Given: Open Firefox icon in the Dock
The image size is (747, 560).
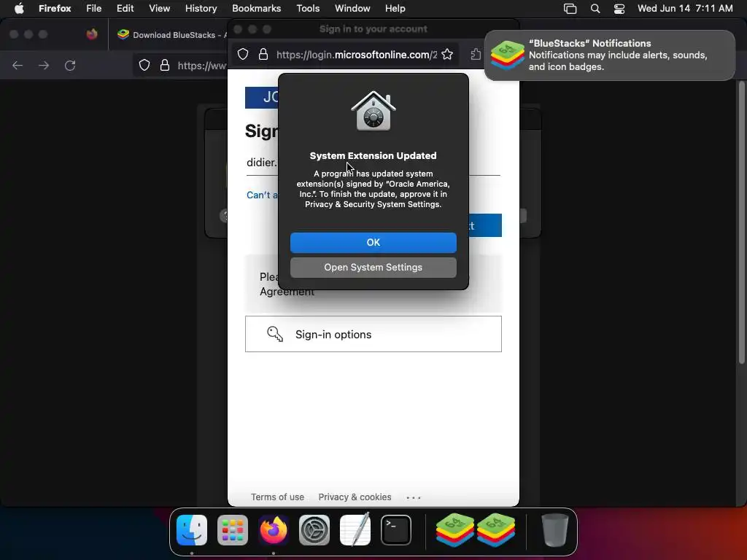Looking at the screenshot, I should click(x=274, y=530).
